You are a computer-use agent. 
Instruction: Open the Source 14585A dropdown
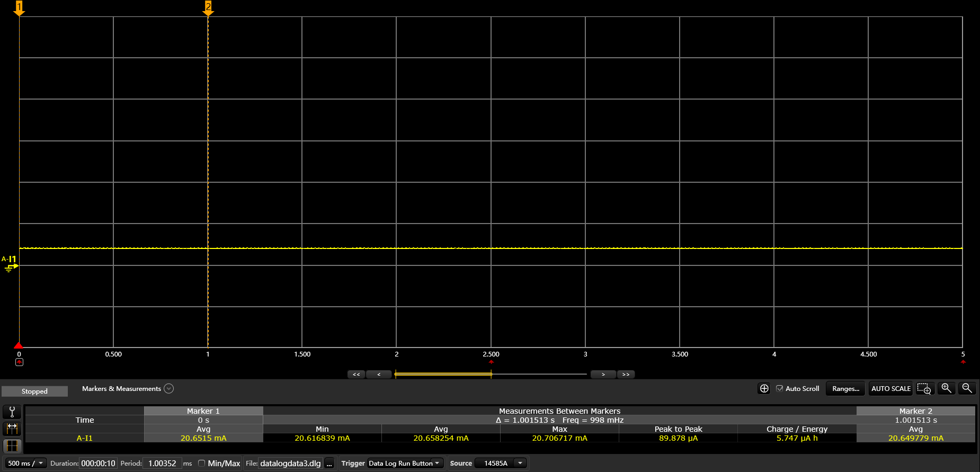501,463
